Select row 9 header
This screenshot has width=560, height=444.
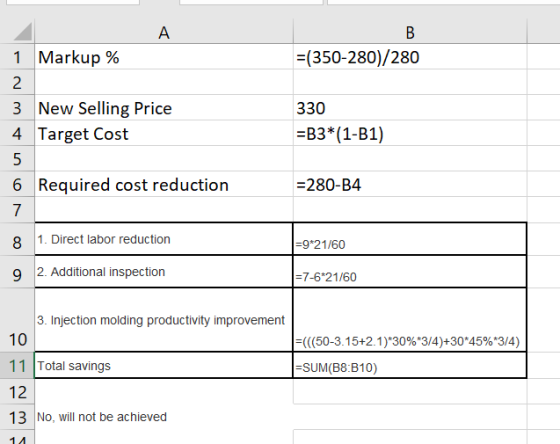point(17,271)
